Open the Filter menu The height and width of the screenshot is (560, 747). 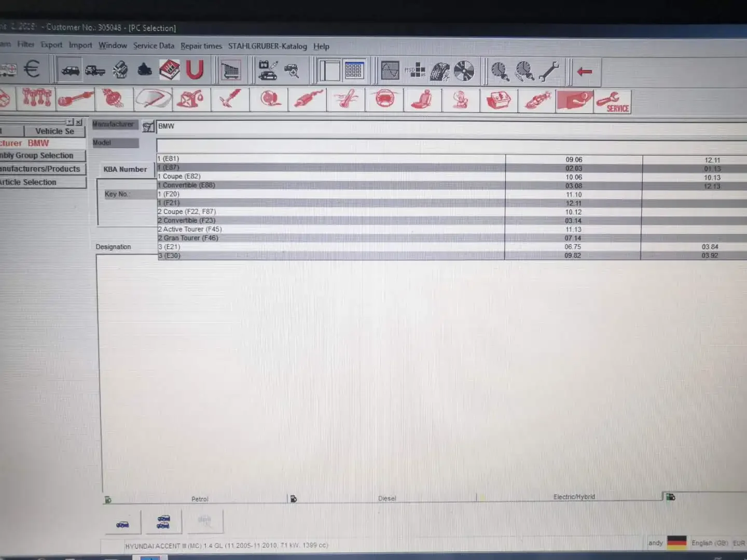click(25, 45)
